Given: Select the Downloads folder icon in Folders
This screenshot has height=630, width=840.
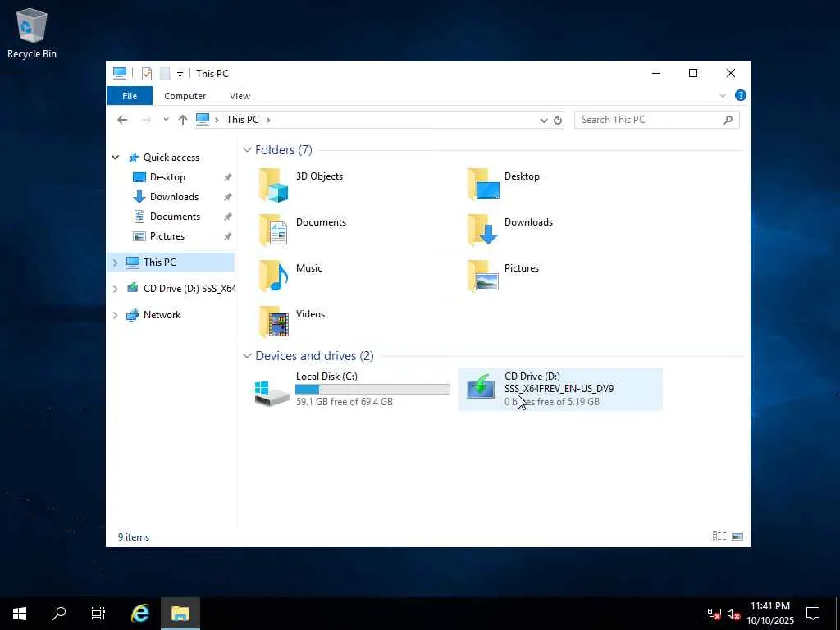Looking at the screenshot, I should (483, 230).
